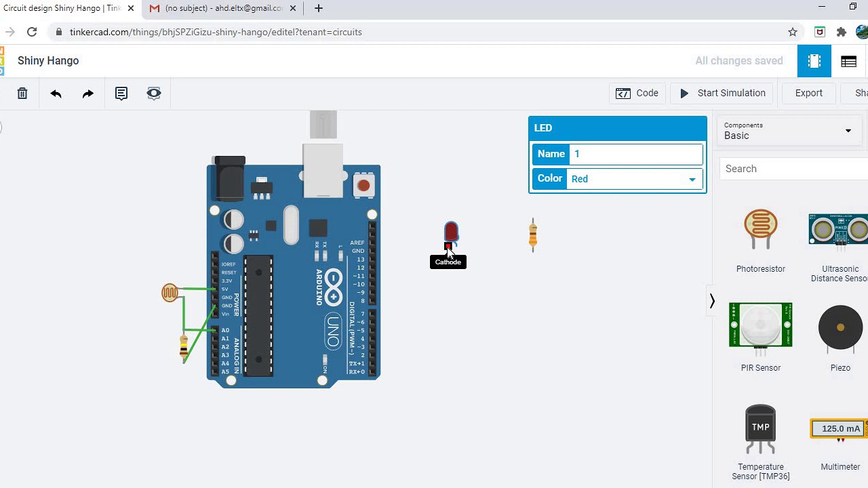Select the Piezo component
Viewport: 868px width, 488px height.
(840, 338)
